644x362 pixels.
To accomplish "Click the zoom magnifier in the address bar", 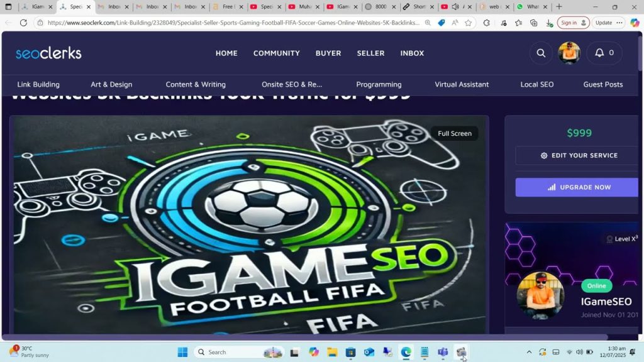I will tap(428, 23).
